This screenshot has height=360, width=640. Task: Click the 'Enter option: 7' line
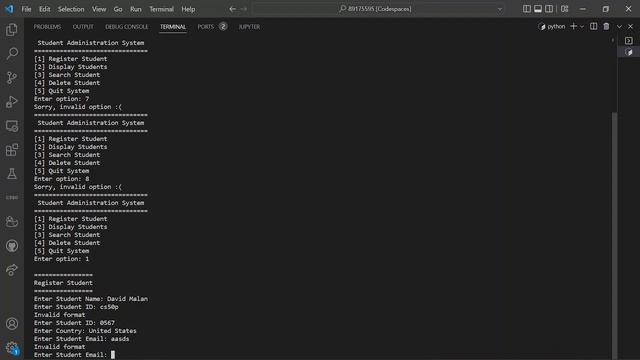coord(62,99)
